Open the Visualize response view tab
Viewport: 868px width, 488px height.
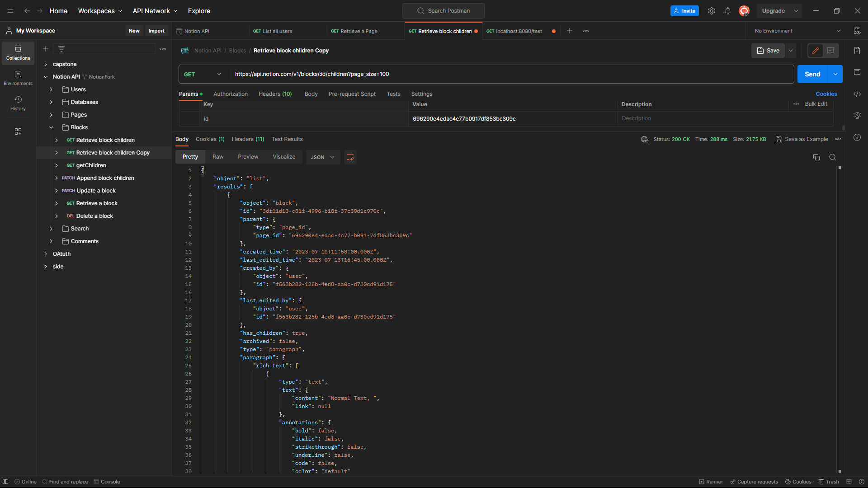[x=283, y=157]
